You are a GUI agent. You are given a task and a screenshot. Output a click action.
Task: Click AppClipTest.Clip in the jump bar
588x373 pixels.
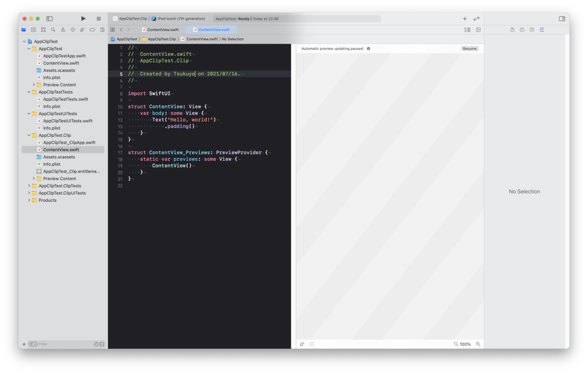tap(159, 39)
